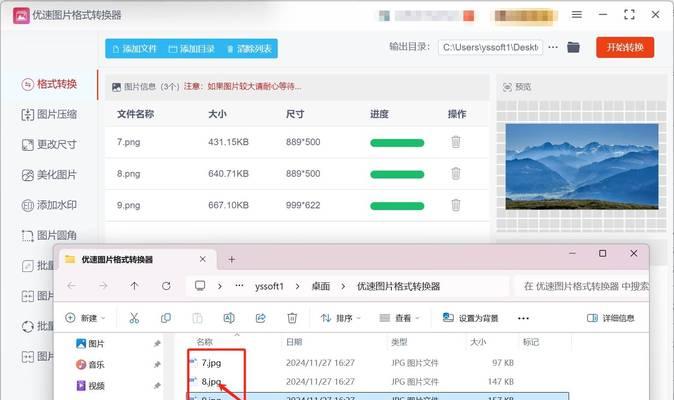Screen dimensions: 674x400
Task: Open 音乐 in the Explorer navigation pane
Action: pos(90,365)
